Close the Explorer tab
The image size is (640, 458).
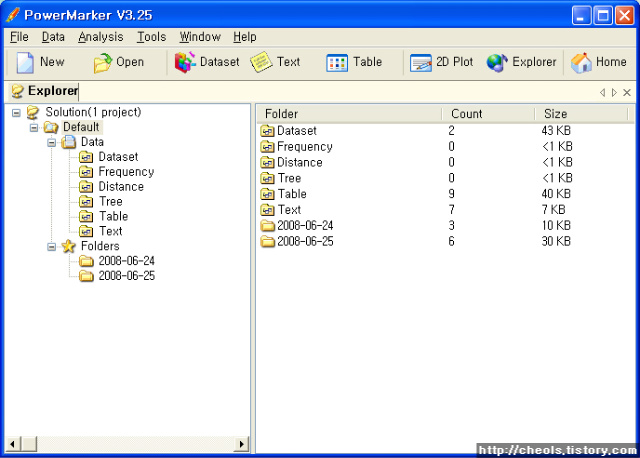coord(627,93)
